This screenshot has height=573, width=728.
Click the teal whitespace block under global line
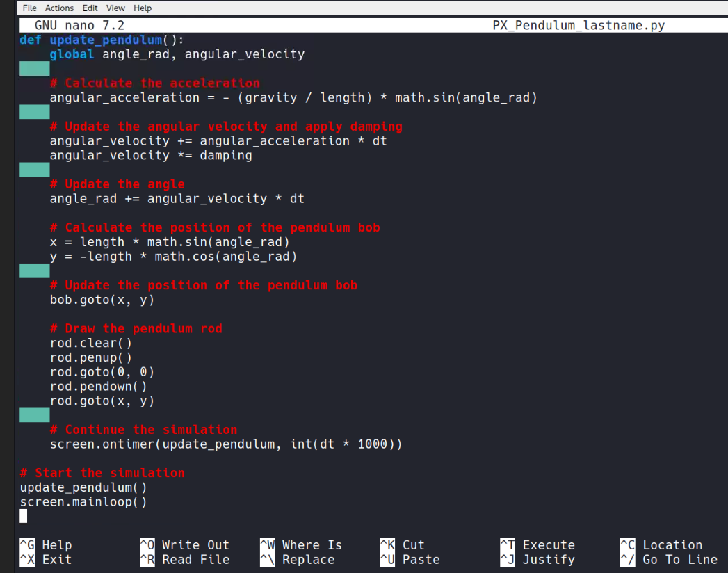click(x=34, y=68)
